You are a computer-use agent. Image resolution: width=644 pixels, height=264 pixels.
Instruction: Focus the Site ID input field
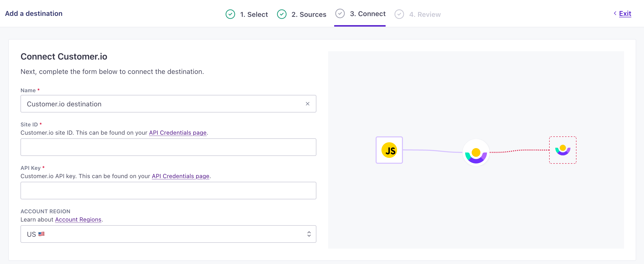(168, 147)
